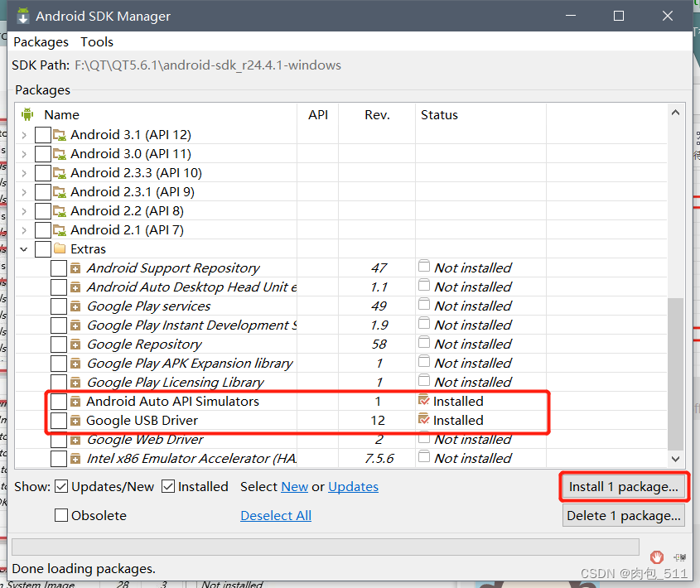The image size is (700, 588).
Task: Click the Android 3.0 (API 11) folder icon
Action: (60, 154)
